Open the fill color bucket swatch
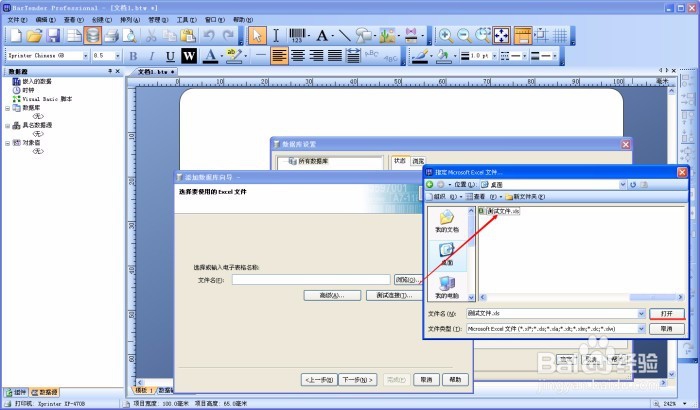The width and height of the screenshot is (700, 410). 443,56
